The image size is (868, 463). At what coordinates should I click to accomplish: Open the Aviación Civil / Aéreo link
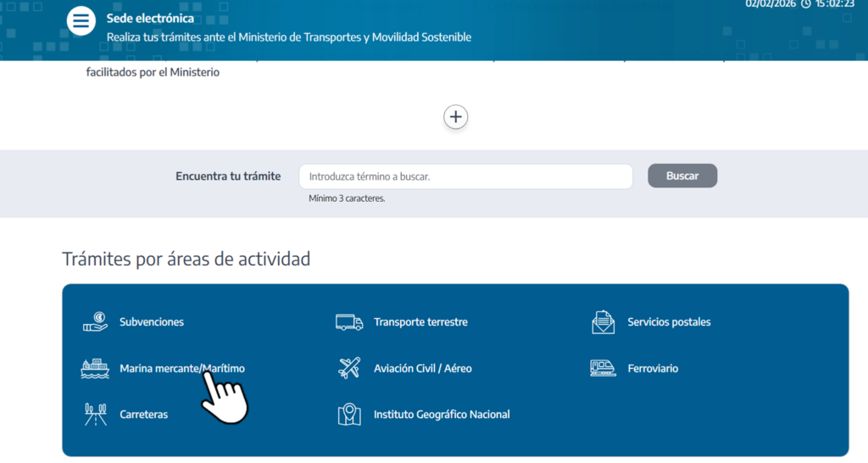[x=422, y=369]
